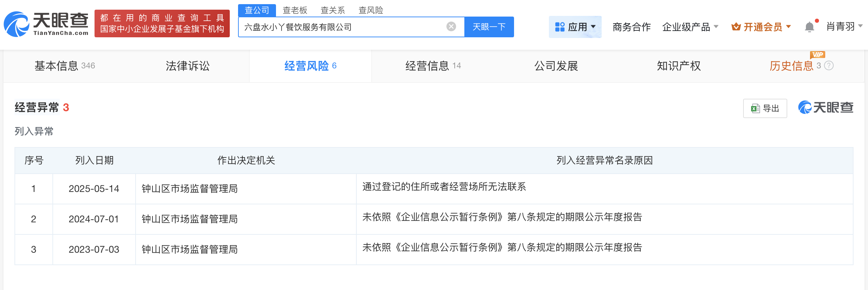Expand the 开通会员 dropdown arrow
The height and width of the screenshot is (290, 868).
[x=788, y=27]
